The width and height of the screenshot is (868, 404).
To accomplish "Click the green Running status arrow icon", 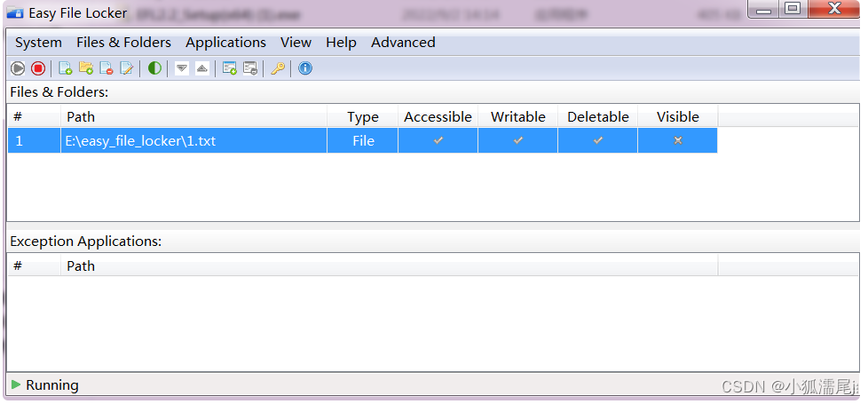I will 16,384.
